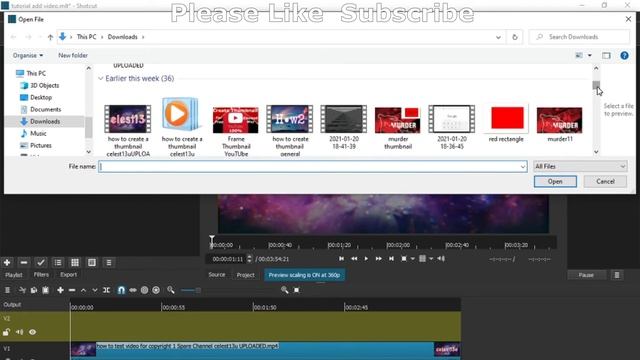This screenshot has height=360, width=640.
Task: Rewind the player
Action: click(x=354, y=258)
